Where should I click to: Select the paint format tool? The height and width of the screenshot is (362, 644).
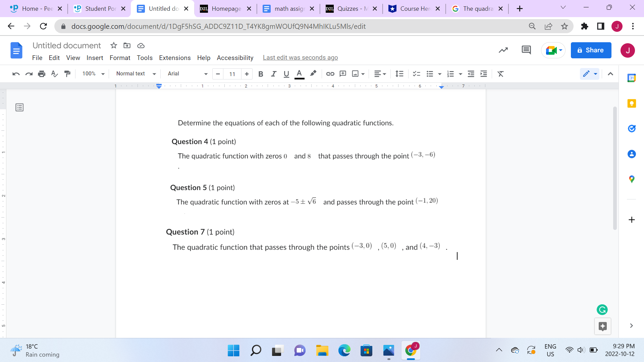pyautogui.click(x=67, y=74)
